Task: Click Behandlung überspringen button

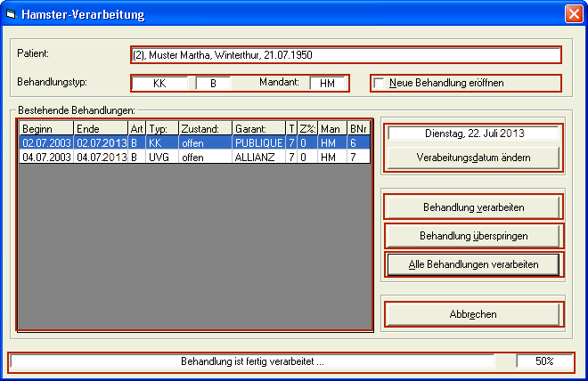Action: 473,236
